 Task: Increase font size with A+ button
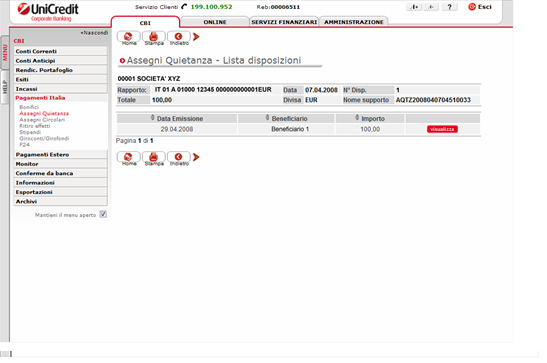414,7
